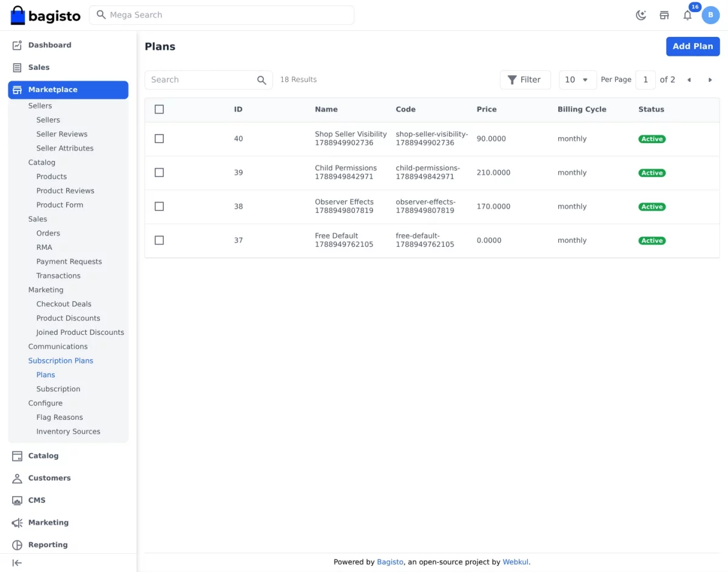
Task: Open the Dashboard menu
Action: (x=68, y=45)
